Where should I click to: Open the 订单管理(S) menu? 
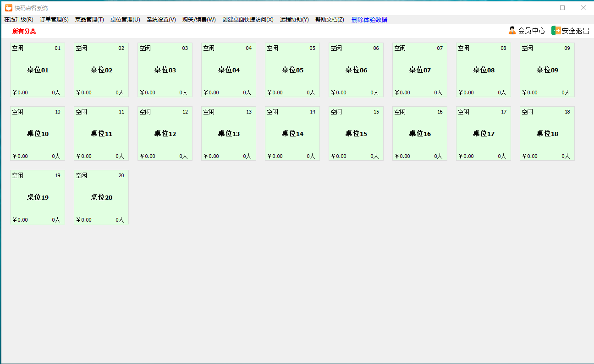[54, 20]
